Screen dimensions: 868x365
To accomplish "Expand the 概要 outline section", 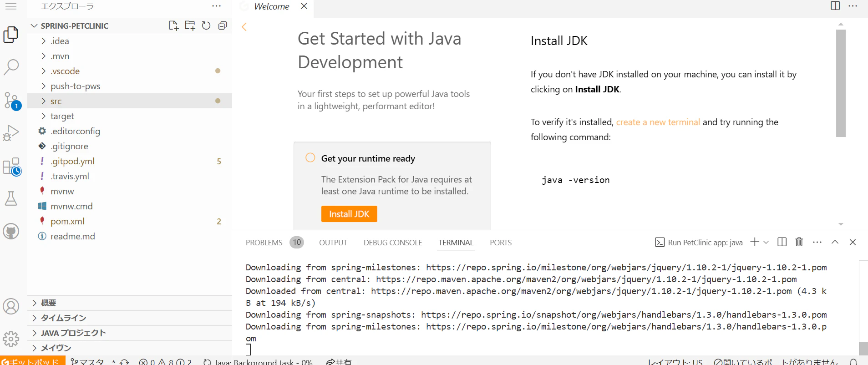I will (130, 303).
